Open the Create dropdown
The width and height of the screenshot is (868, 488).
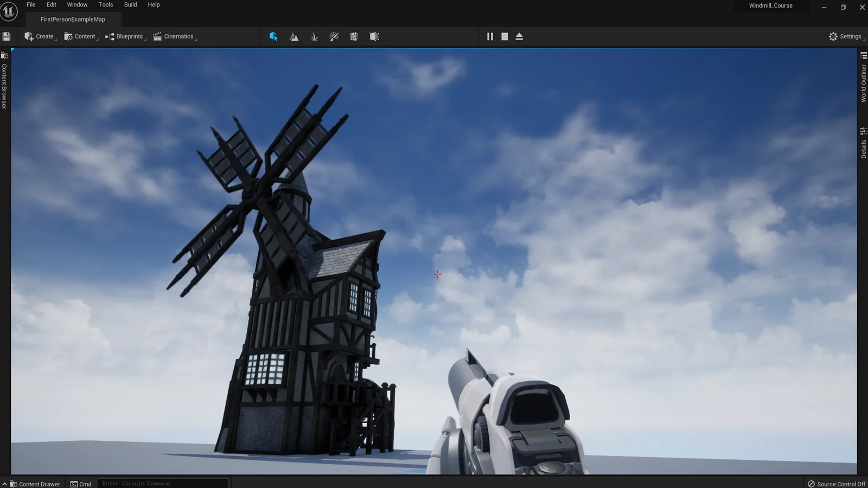pos(40,36)
